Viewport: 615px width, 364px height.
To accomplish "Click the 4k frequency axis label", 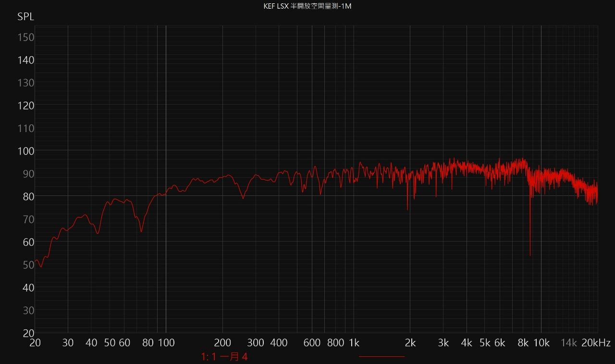I will tap(467, 343).
